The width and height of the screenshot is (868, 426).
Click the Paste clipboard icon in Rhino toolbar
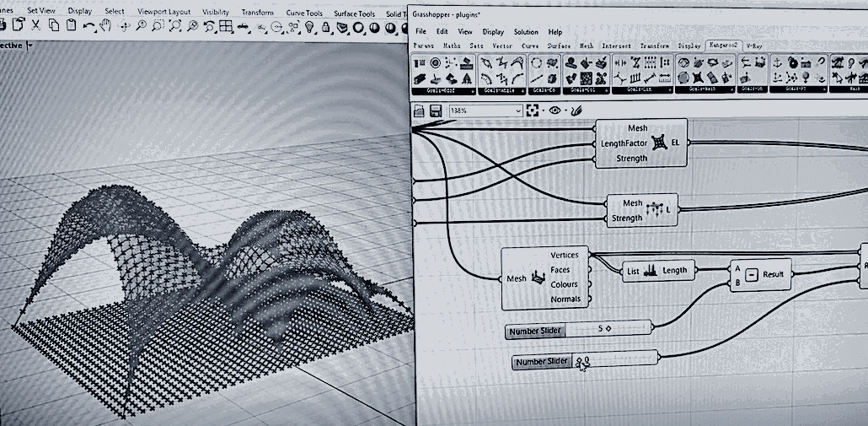[x=71, y=25]
